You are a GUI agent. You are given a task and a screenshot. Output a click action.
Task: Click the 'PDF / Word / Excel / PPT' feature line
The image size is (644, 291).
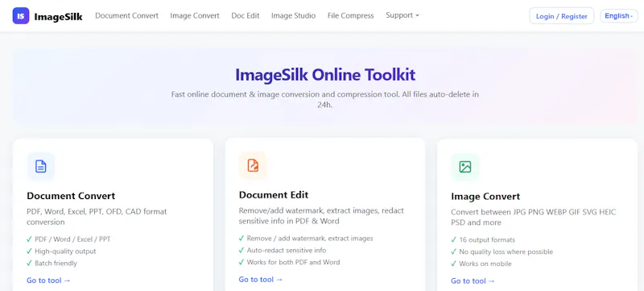point(68,239)
